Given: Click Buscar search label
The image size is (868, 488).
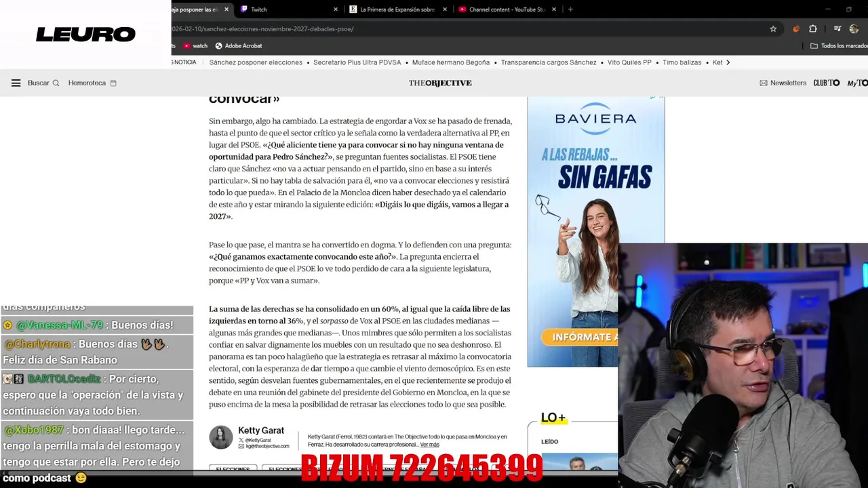Looking at the screenshot, I should coord(39,83).
